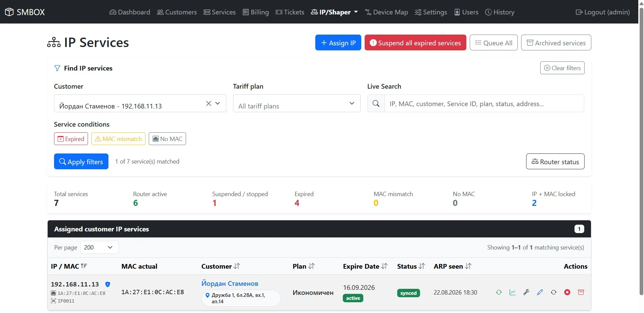Click Suspend all expired services button
This screenshot has width=644, height=313.
click(415, 43)
